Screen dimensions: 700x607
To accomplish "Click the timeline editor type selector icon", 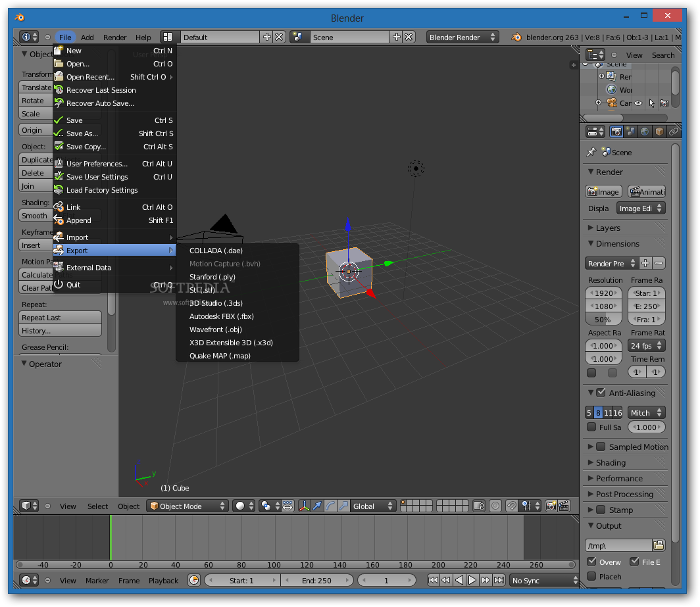I will pos(26,580).
